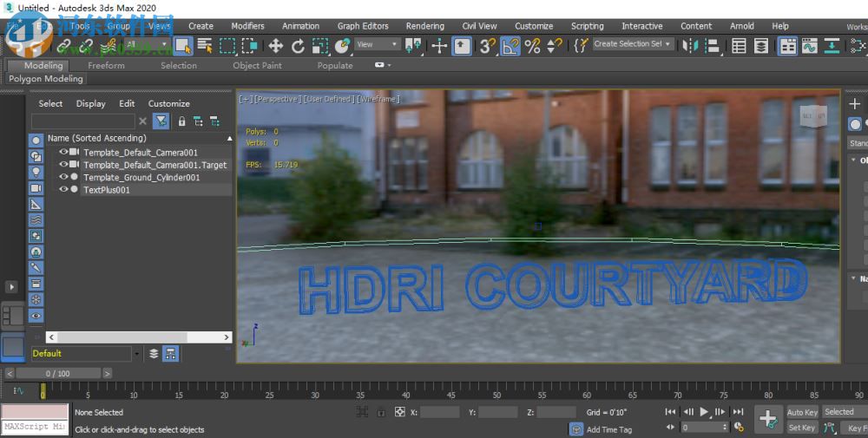The height and width of the screenshot is (438, 868).
Task: Go to the end frame
Action: 738,411
